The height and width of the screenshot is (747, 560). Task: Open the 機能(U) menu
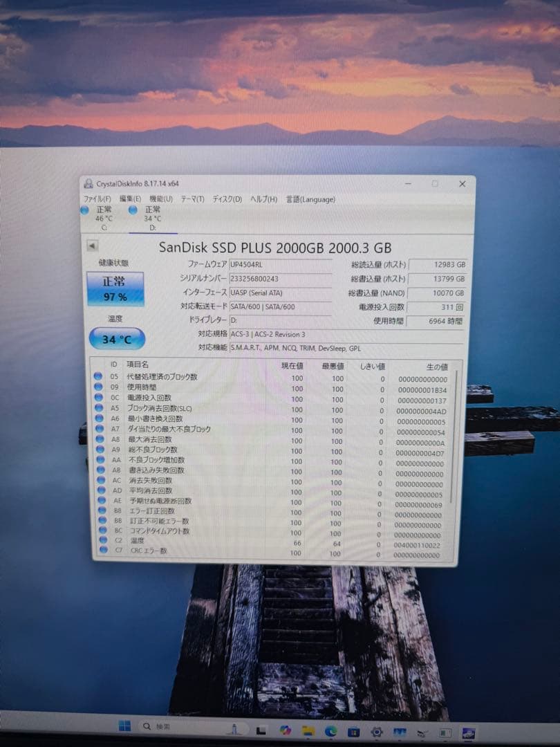click(x=161, y=199)
